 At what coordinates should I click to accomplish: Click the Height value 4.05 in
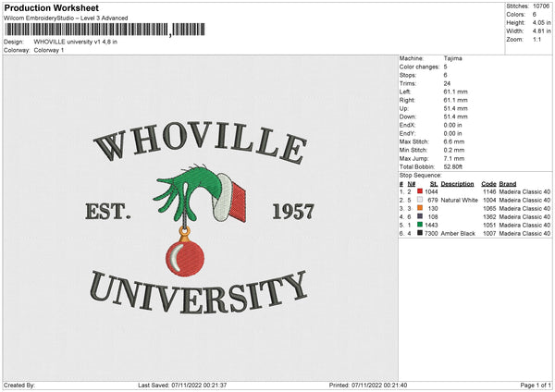[541, 22]
